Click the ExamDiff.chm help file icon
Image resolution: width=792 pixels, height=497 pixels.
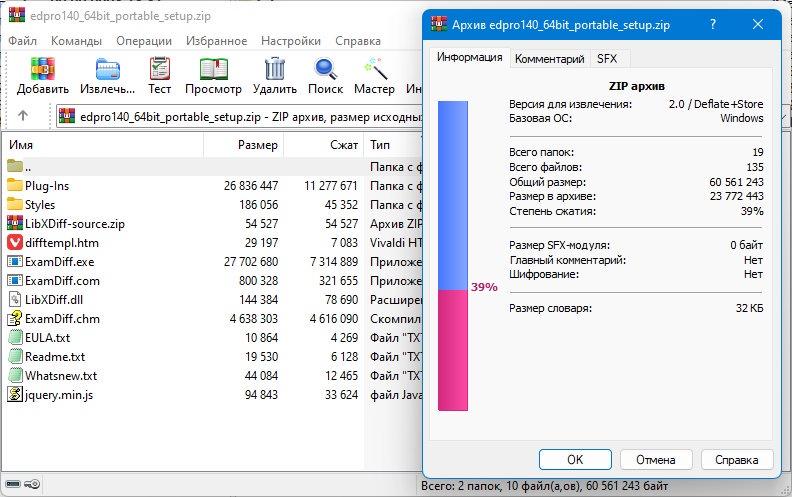[x=15, y=318]
